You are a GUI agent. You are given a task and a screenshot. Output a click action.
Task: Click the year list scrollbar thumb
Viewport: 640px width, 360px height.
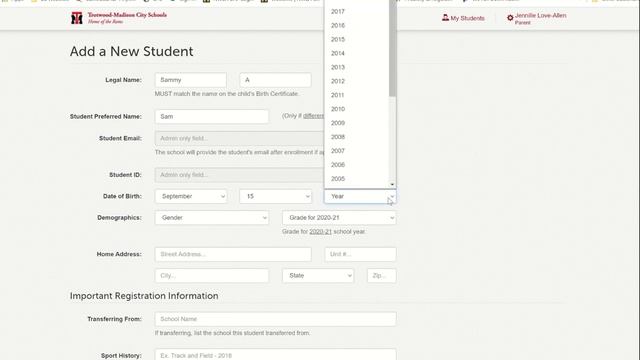point(392,48)
